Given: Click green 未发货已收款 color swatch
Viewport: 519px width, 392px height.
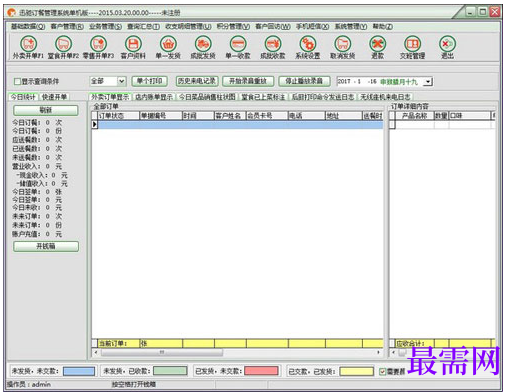Looking at the screenshot, I should (x=170, y=371).
